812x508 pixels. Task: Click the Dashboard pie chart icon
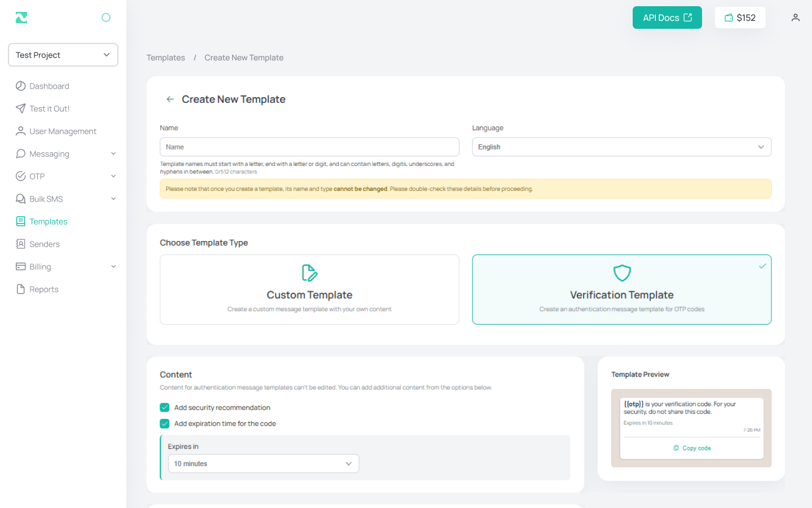point(21,86)
